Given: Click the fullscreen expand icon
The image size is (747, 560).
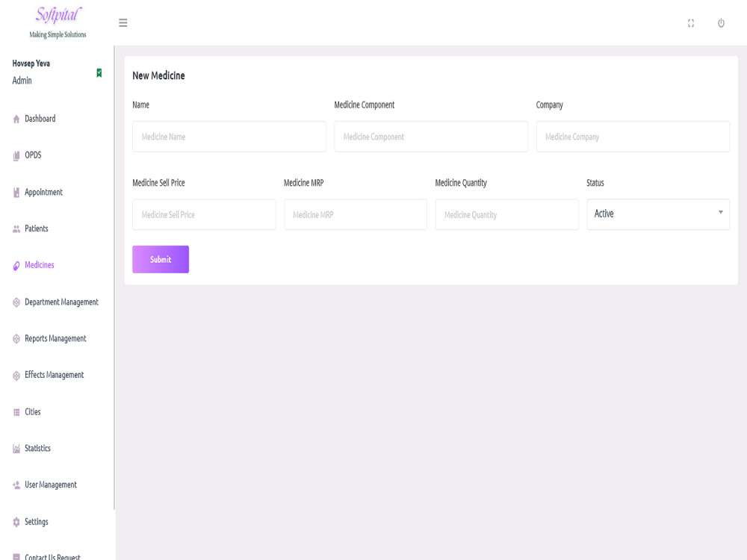Looking at the screenshot, I should click(x=691, y=23).
